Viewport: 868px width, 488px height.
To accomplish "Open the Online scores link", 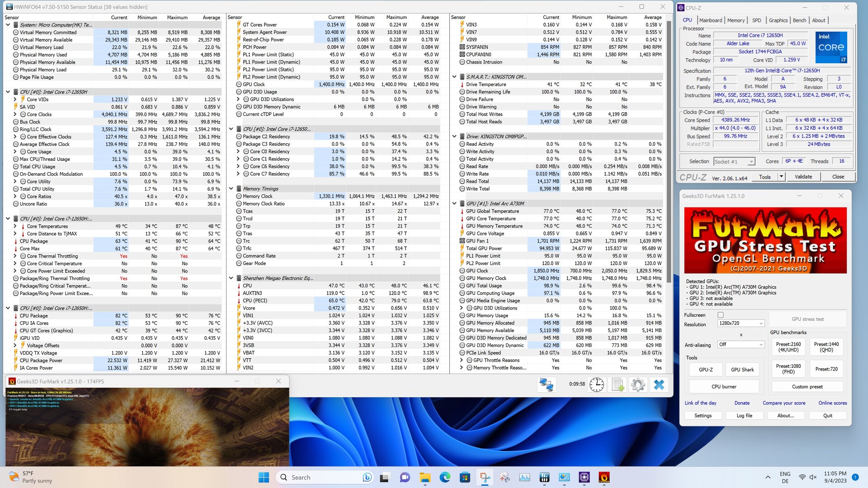I will [832, 403].
